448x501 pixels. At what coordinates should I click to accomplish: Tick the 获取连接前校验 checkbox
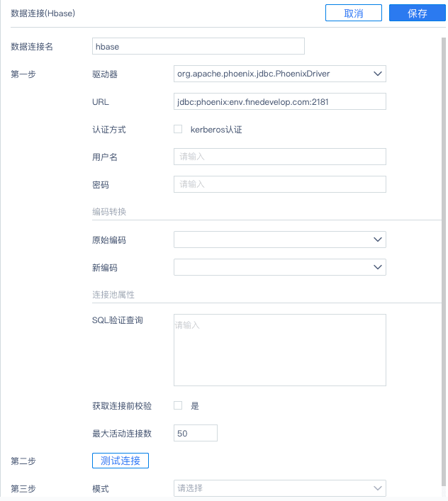click(x=178, y=405)
